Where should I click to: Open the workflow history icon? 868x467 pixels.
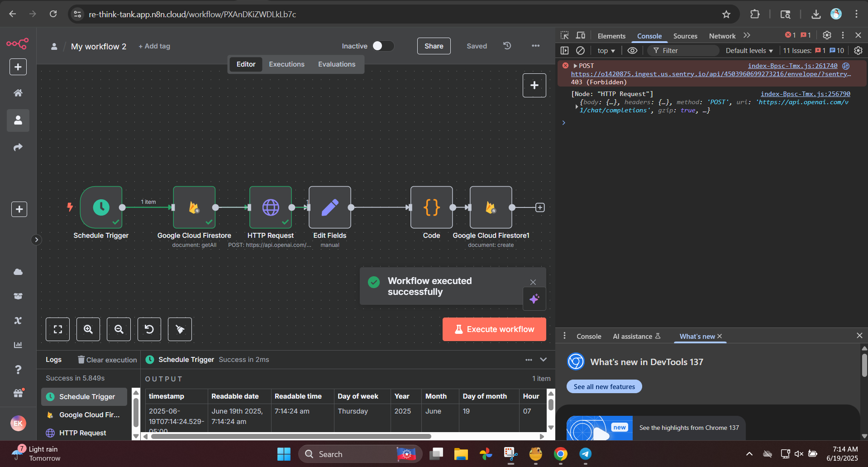[507, 46]
